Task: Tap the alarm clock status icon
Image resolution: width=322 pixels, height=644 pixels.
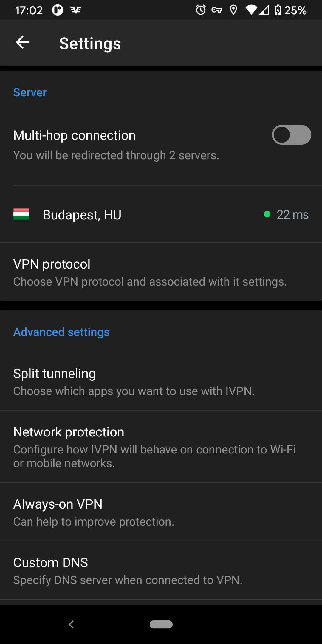Action: point(201,10)
